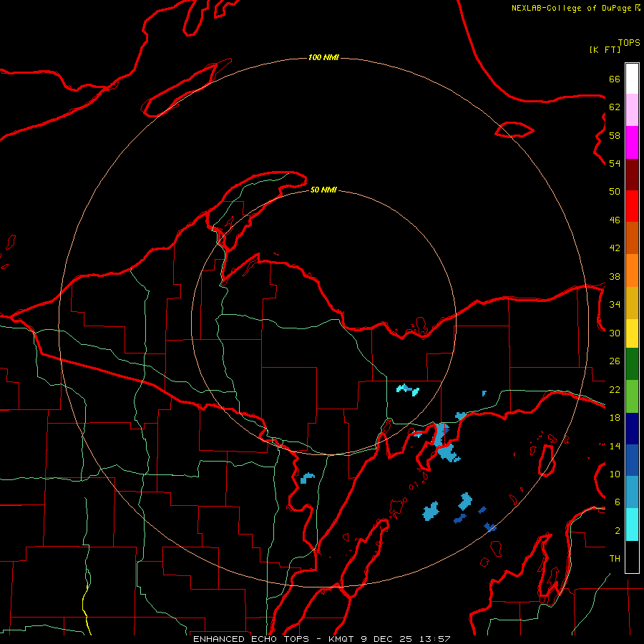
Task: Pick the gold swatch on the color scale
Action: click(632, 303)
